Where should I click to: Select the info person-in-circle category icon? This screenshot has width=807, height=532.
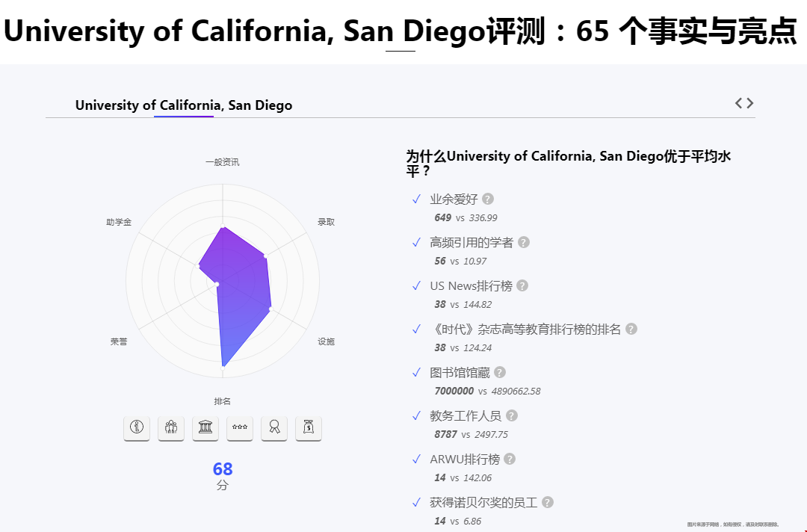pos(136,428)
